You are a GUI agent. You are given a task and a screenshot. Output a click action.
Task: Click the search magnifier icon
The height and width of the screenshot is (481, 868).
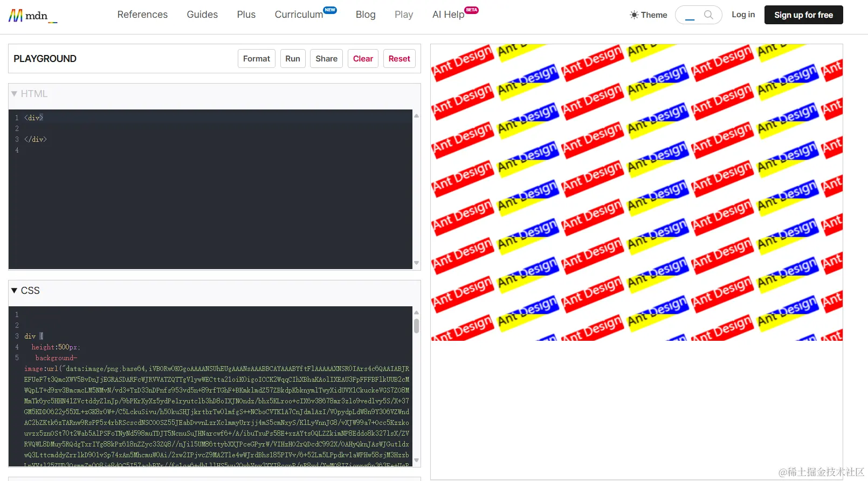(708, 15)
